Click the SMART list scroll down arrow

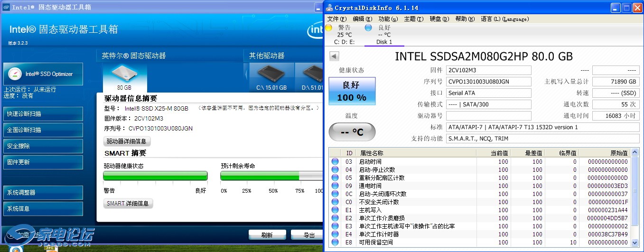tap(635, 243)
